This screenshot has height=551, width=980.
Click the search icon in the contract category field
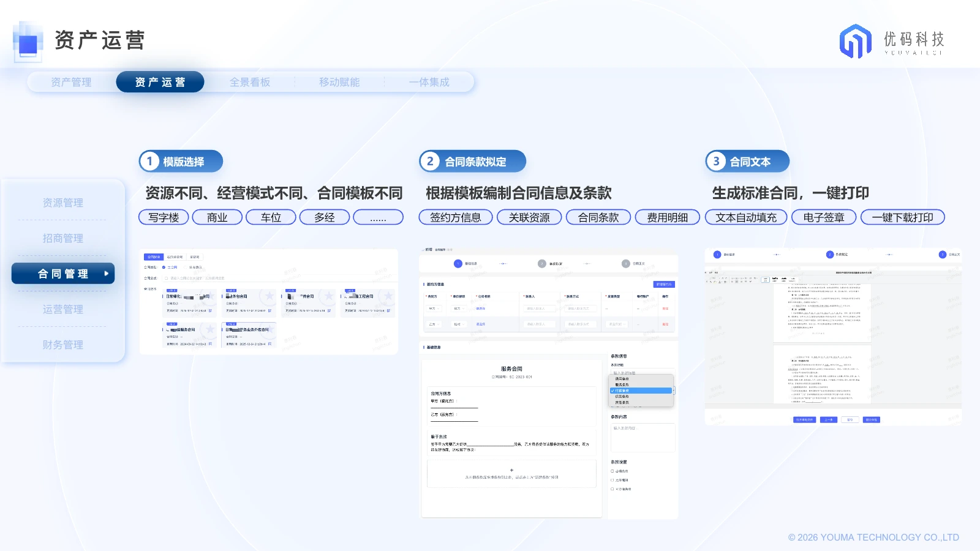(166, 278)
